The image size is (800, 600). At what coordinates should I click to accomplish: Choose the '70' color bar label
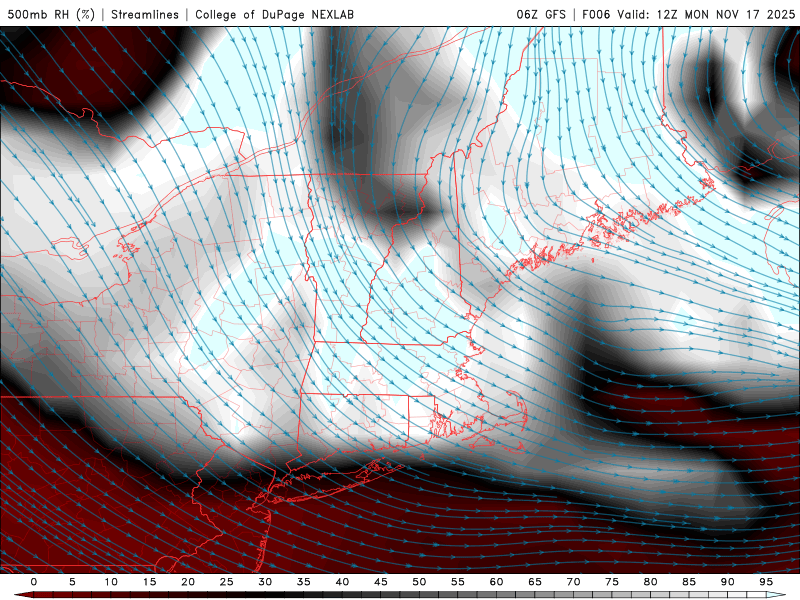pyautogui.click(x=573, y=582)
